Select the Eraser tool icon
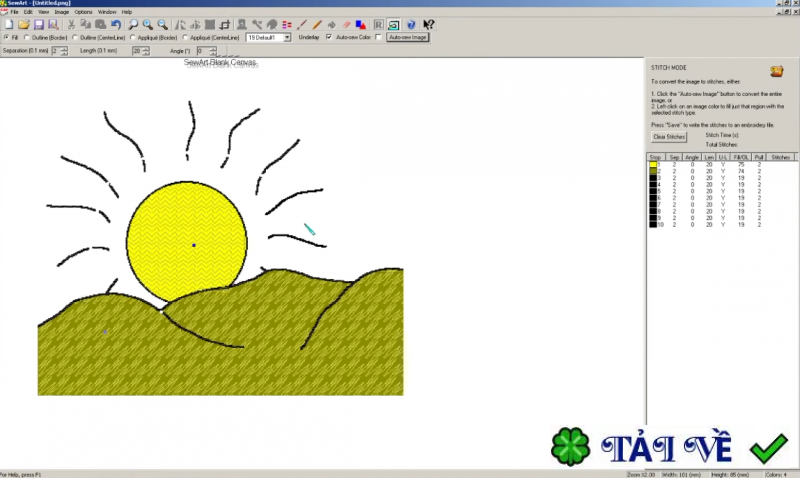 click(345, 23)
